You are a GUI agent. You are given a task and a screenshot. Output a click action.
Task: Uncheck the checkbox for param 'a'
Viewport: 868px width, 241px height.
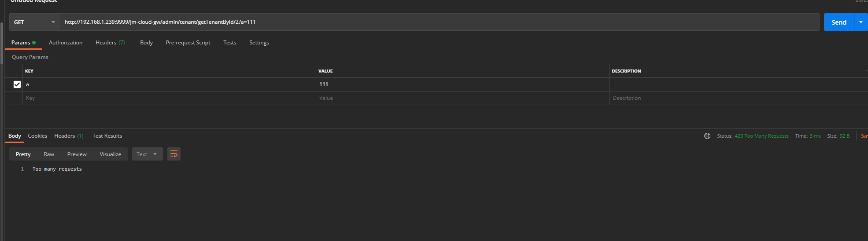(x=17, y=84)
